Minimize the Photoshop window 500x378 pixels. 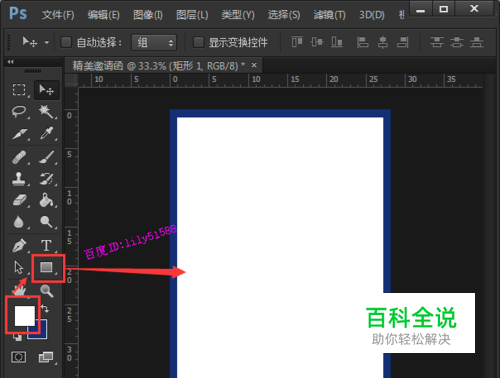(x=421, y=9)
